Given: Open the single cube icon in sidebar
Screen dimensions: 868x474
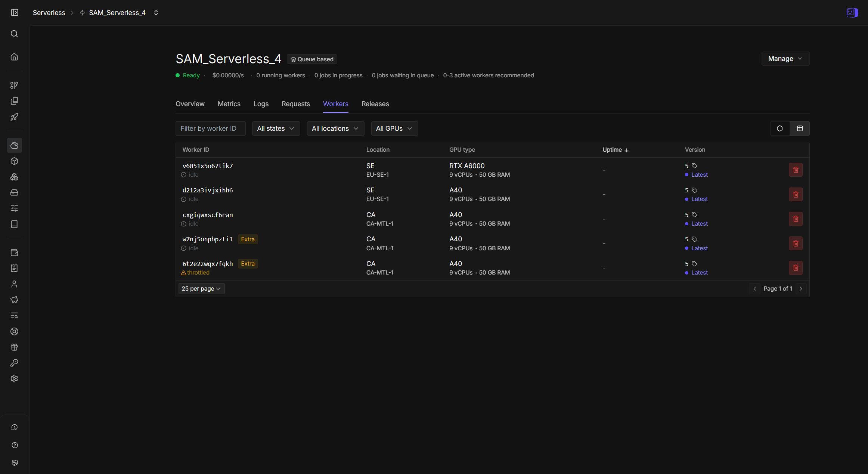Looking at the screenshot, I should pos(15,161).
